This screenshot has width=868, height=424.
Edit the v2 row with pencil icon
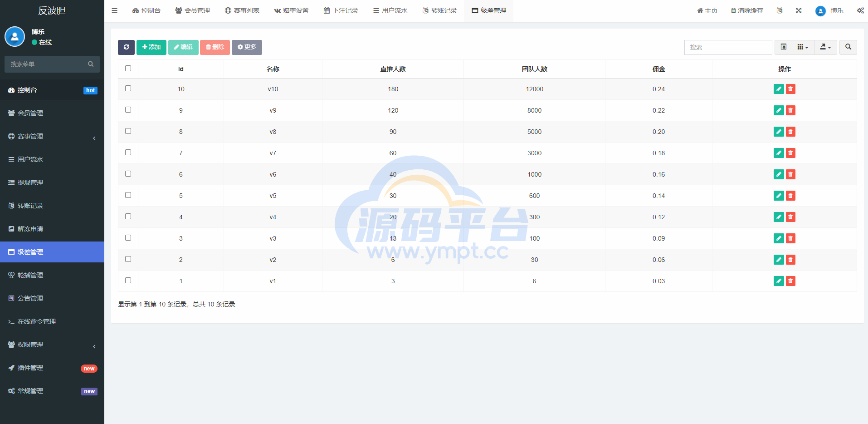(779, 260)
